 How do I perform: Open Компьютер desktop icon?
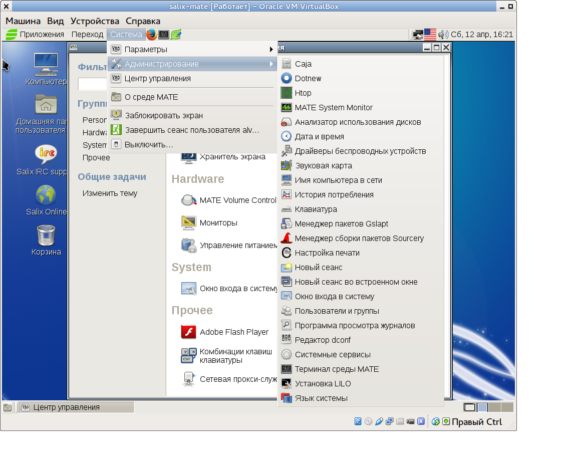[x=46, y=69]
